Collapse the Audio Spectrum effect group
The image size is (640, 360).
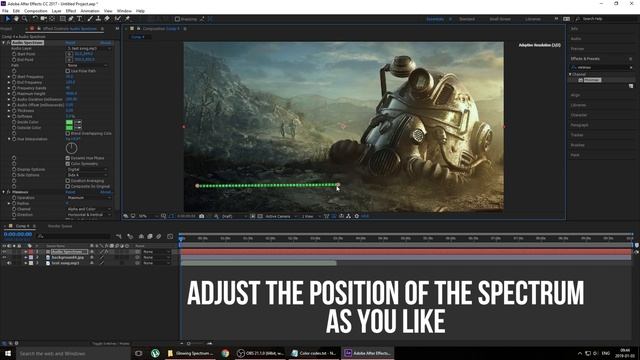click(4, 42)
